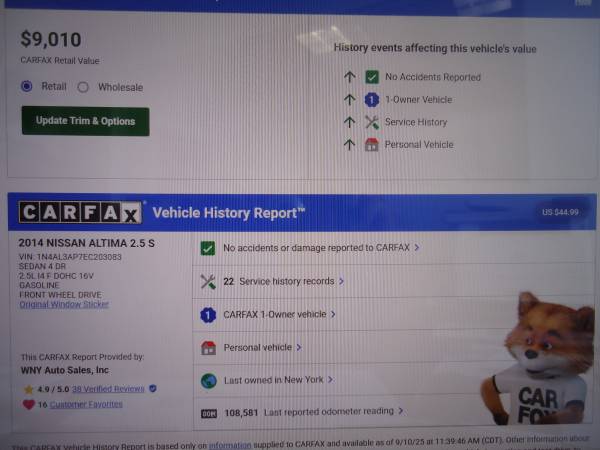
Task: Click the verified checkmark badge after reviews
Action: 153,388
